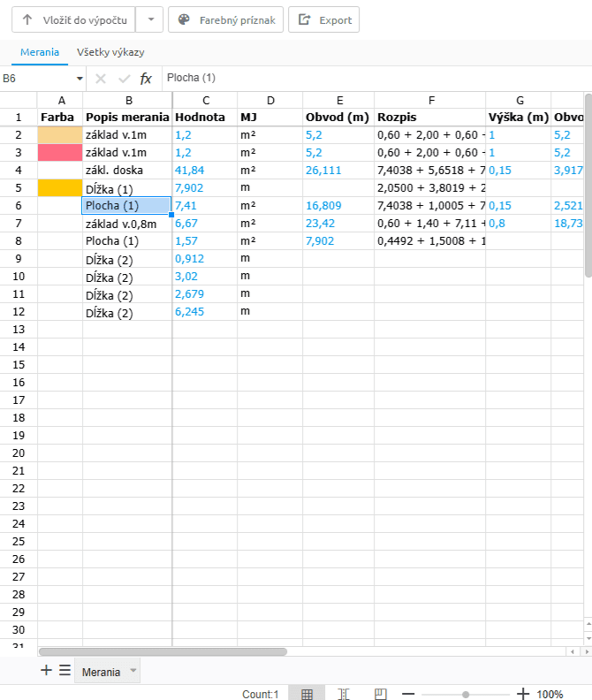Click the formula bar input showing Plocha (1)
The image size is (592, 700).
click(x=371, y=79)
